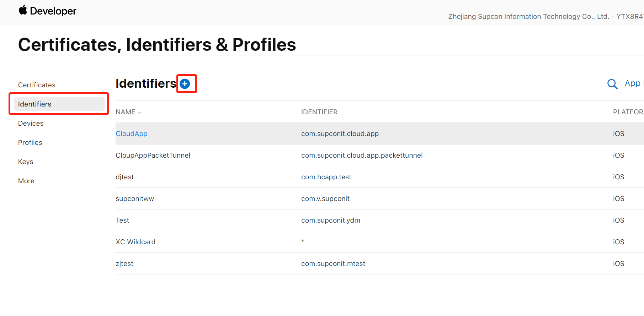
Task: Open Devices section in sidebar
Action: pyautogui.click(x=31, y=123)
